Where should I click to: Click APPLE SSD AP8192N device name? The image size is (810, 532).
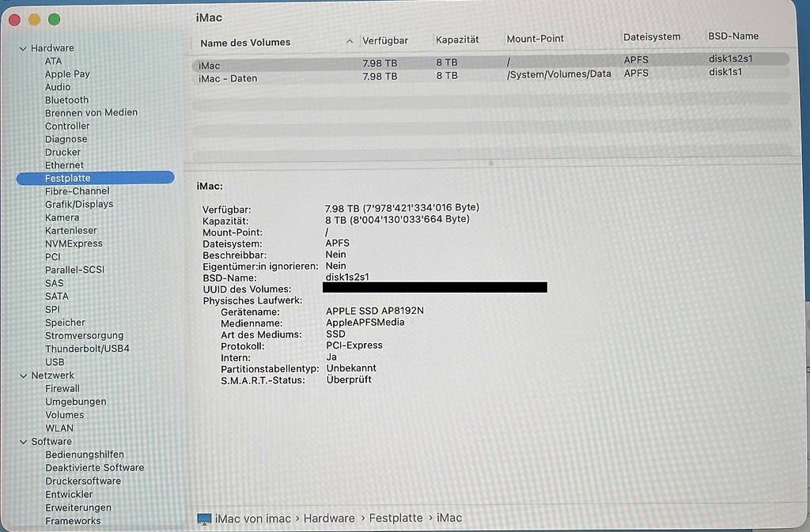pos(374,311)
